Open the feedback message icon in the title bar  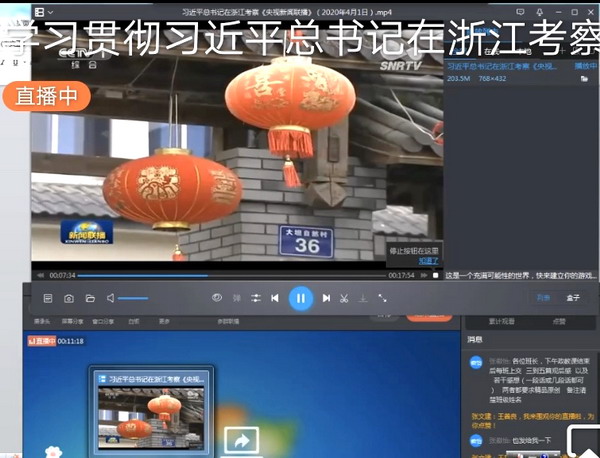[x=520, y=12]
